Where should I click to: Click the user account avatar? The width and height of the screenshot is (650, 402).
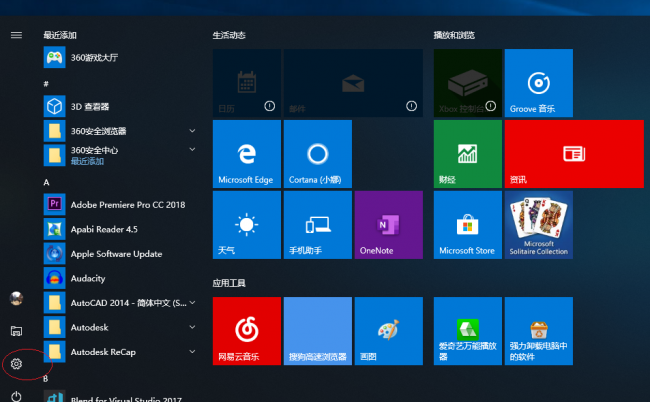click(16, 298)
